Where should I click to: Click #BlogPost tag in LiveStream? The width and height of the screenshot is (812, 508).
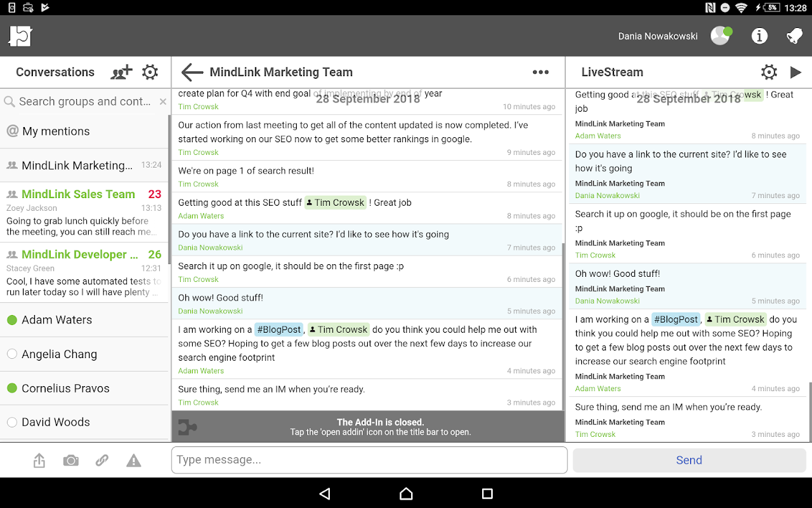pos(676,319)
